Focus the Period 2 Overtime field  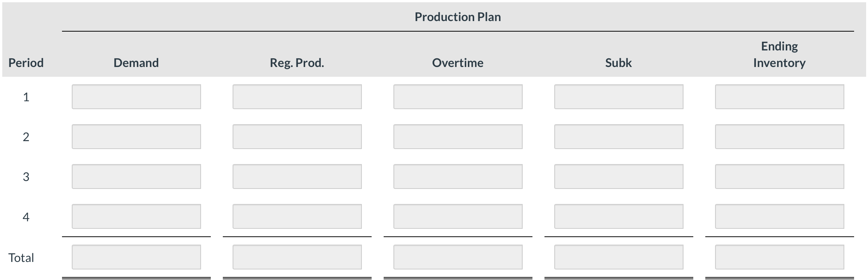click(x=458, y=137)
